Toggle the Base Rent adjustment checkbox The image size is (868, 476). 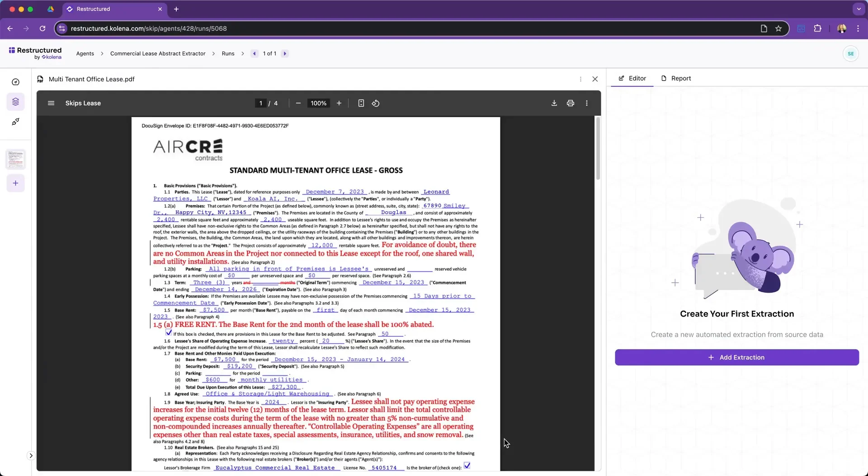click(x=169, y=333)
